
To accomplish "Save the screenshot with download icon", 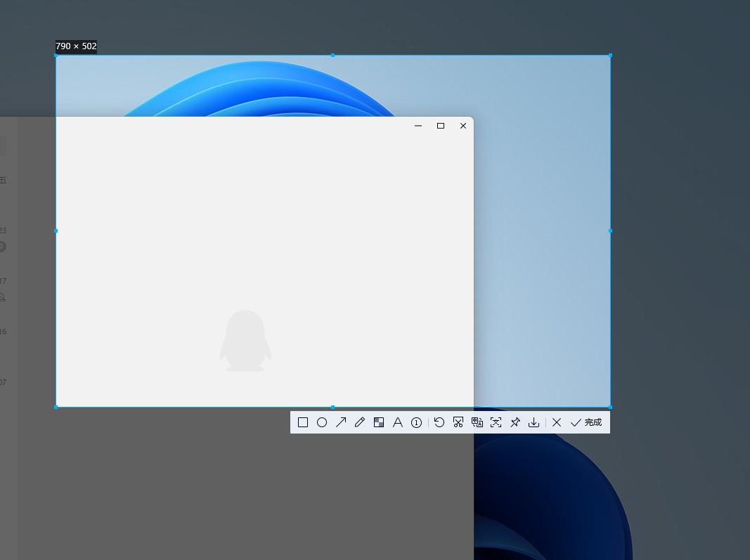I will (x=534, y=422).
